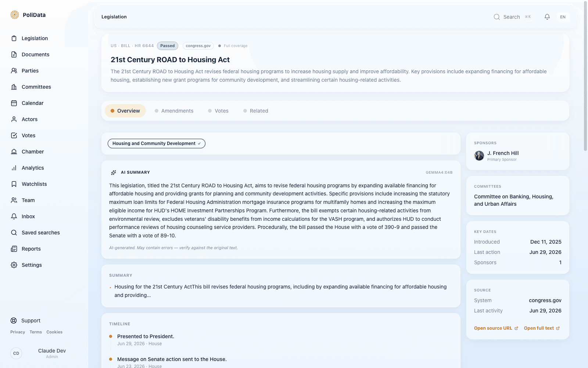
Task: Open the EN language selector
Action: (x=563, y=17)
